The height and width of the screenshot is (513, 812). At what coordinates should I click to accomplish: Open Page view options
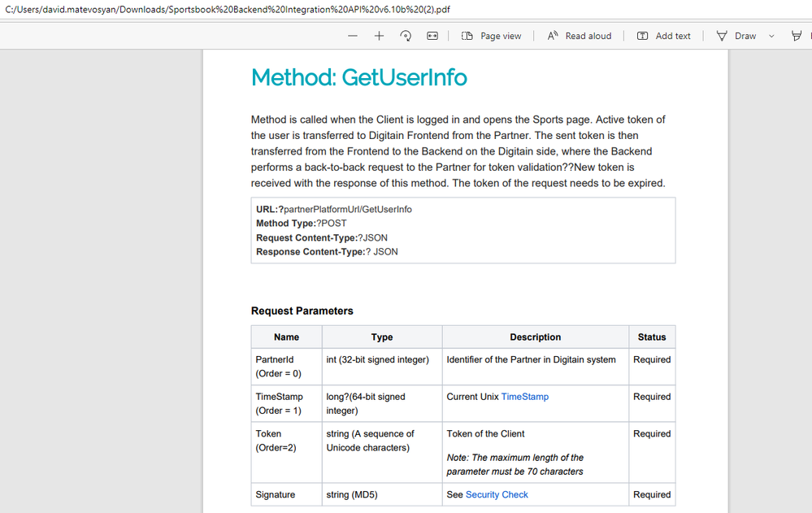pyautogui.click(x=492, y=36)
